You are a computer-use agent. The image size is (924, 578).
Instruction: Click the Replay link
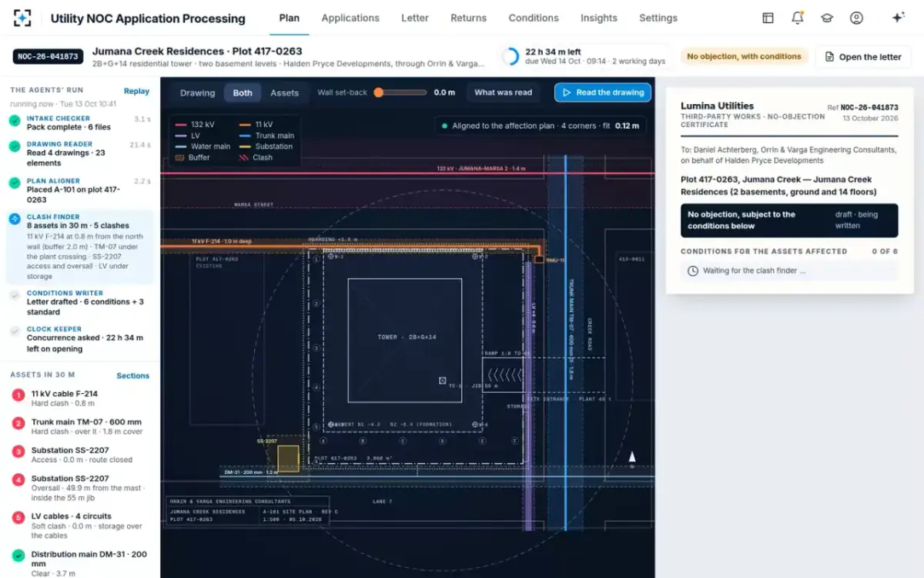136,91
